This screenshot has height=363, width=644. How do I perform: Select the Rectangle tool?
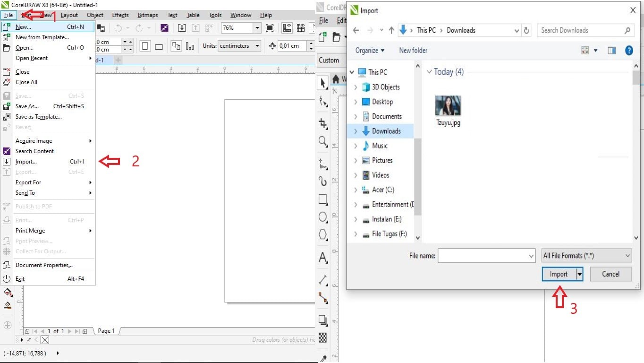[x=323, y=199]
